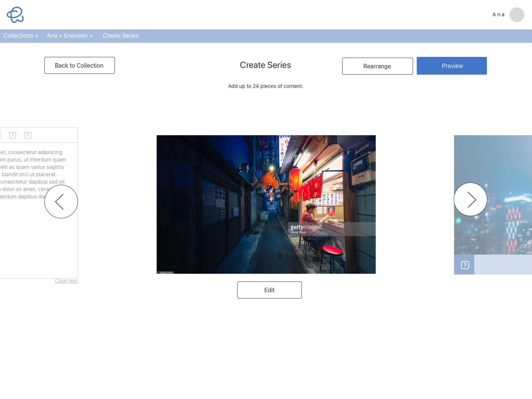Click second question-mark icon in text card toolbar
The image size is (532, 399).
click(x=28, y=136)
